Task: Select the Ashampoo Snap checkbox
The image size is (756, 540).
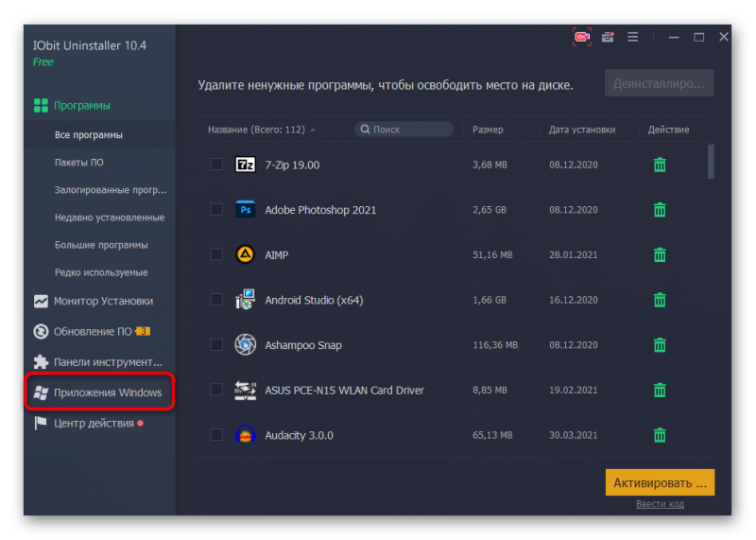Action: click(216, 344)
